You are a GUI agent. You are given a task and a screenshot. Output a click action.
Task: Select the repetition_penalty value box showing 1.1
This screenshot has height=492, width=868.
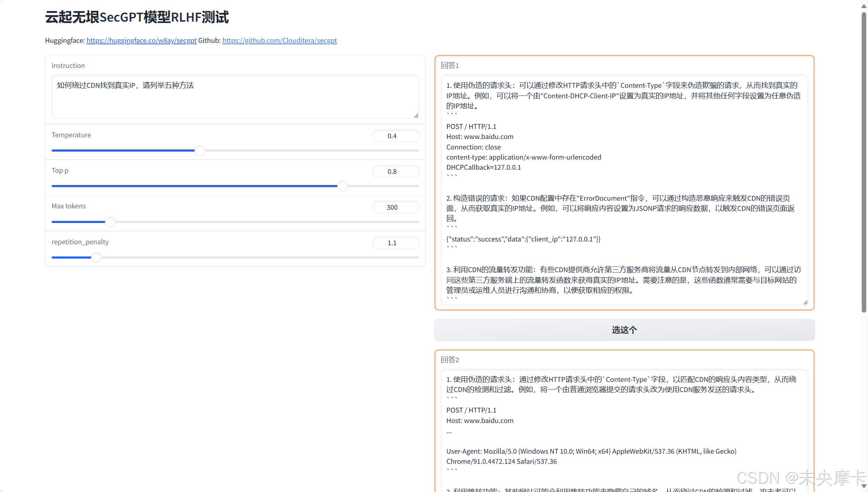pyautogui.click(x=395, y=243)
